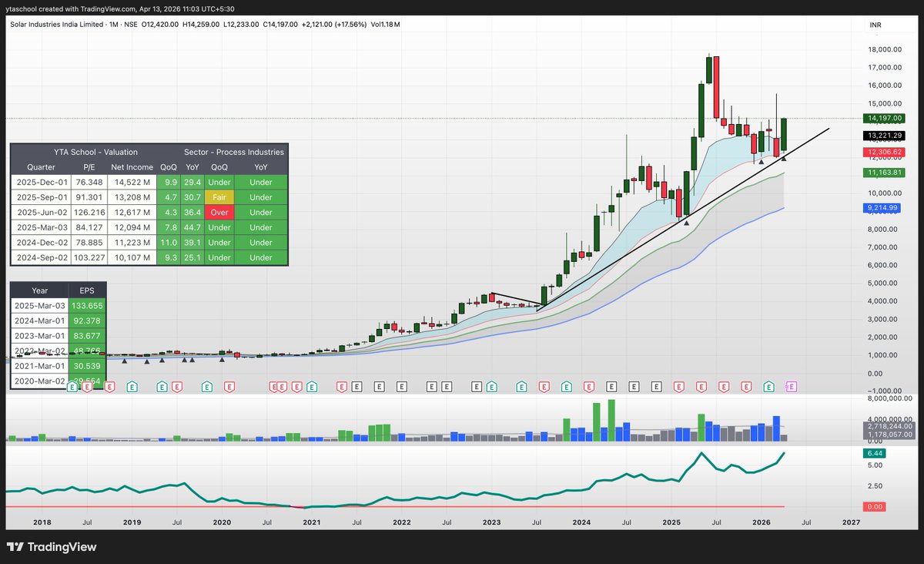
Task: Click the 2018 time axis label
Action: 42,522
